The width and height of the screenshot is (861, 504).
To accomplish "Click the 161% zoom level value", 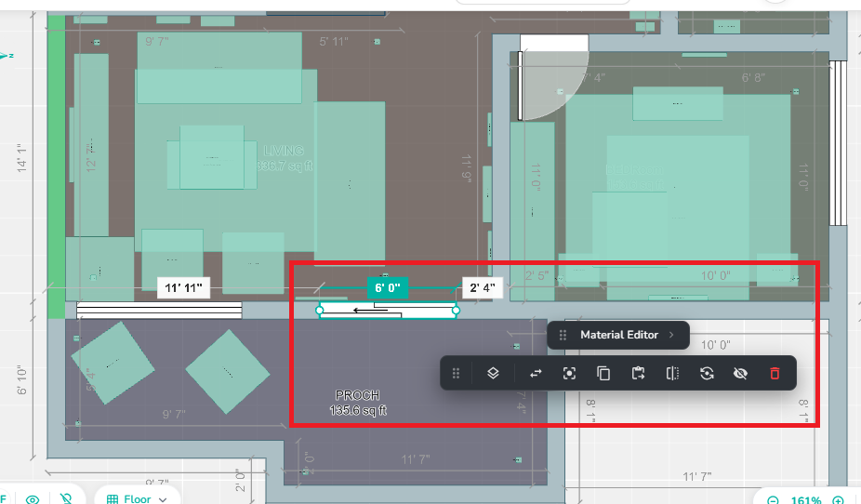I will pyautogui.click(x=806, y=499).
